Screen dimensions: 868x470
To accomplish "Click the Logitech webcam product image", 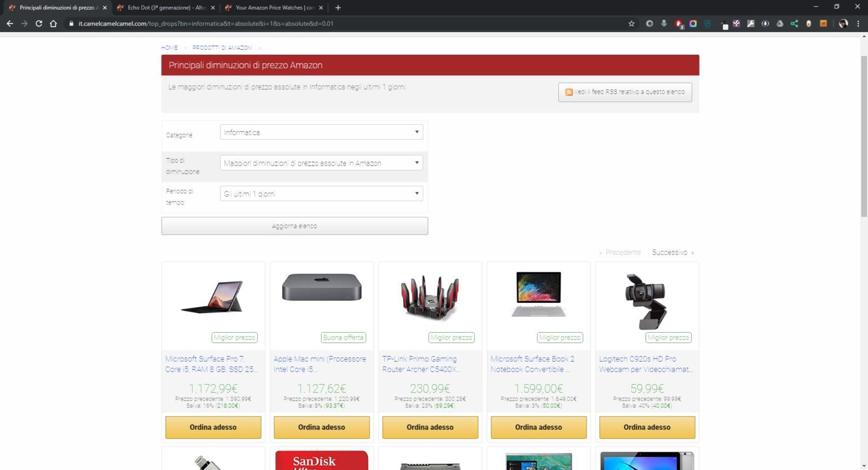I will coord(646,301).
